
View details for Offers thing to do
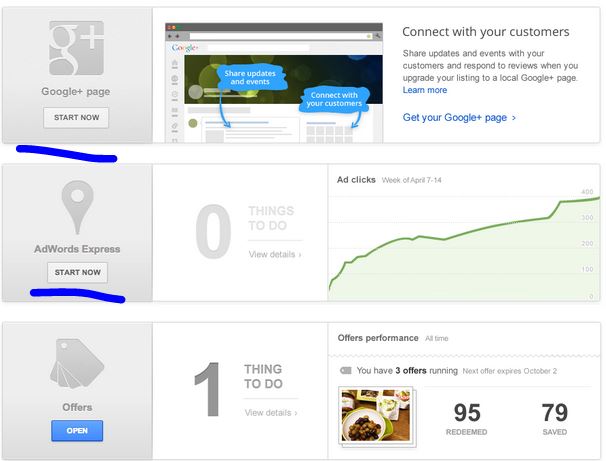271,413
